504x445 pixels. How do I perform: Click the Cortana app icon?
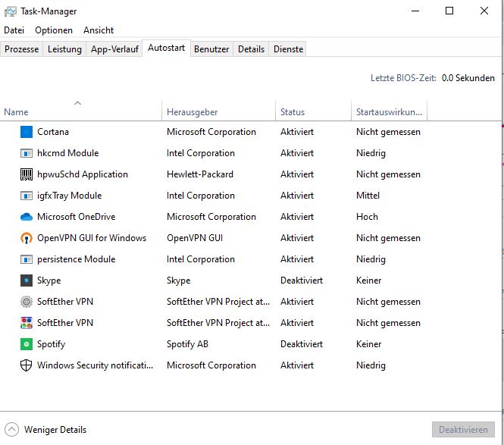[x=27, y=132]
